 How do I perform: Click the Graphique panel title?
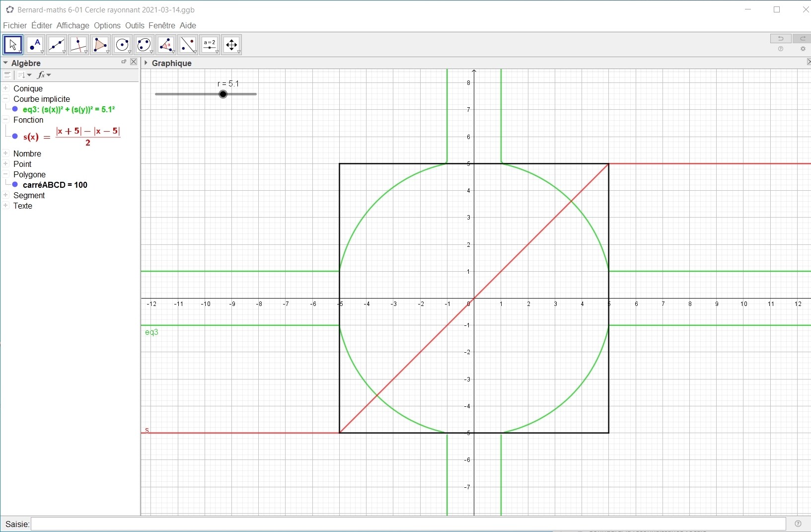pos(172,63)
